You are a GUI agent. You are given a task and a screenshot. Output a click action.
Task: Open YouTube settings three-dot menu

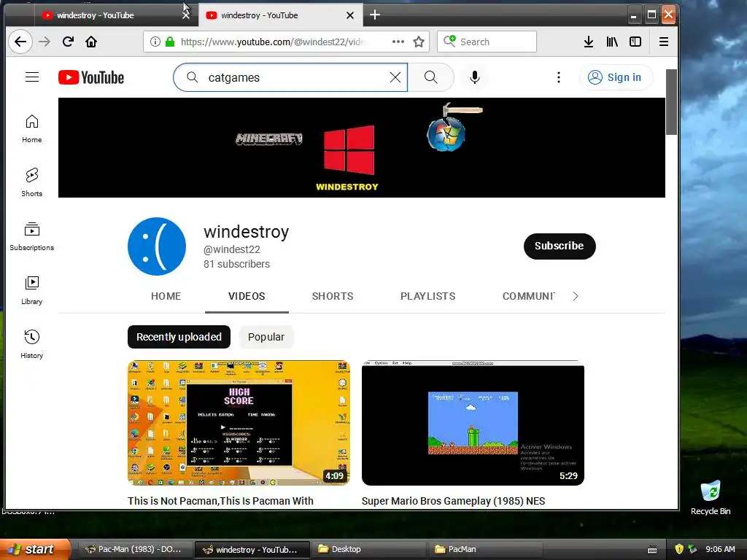pyautogui.click(x=558, y=77)
